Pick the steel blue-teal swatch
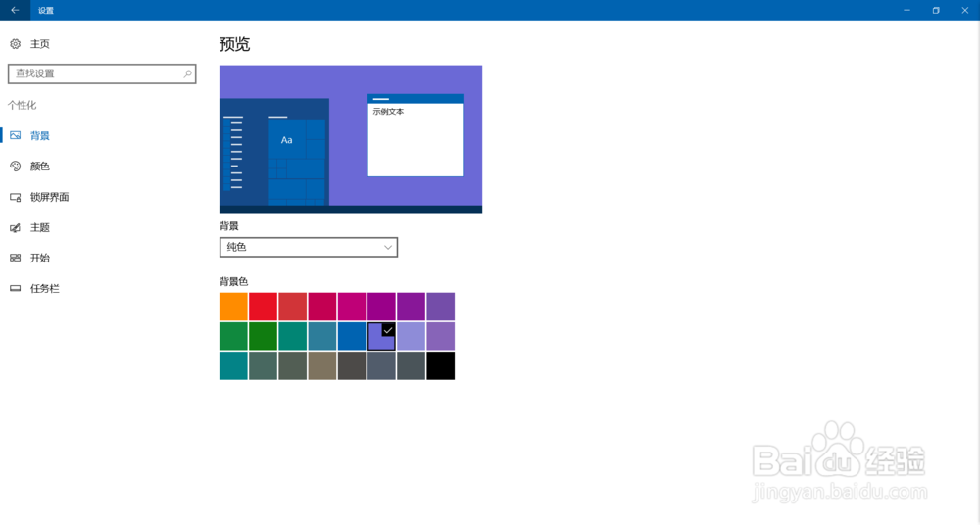 pyautogui.click(x=322, y=336)
